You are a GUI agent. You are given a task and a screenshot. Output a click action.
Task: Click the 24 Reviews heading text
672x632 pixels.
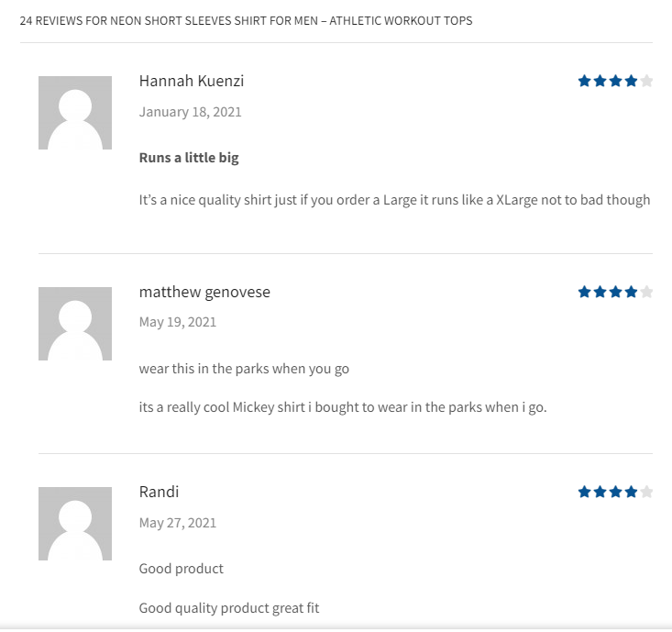(246, 20)
